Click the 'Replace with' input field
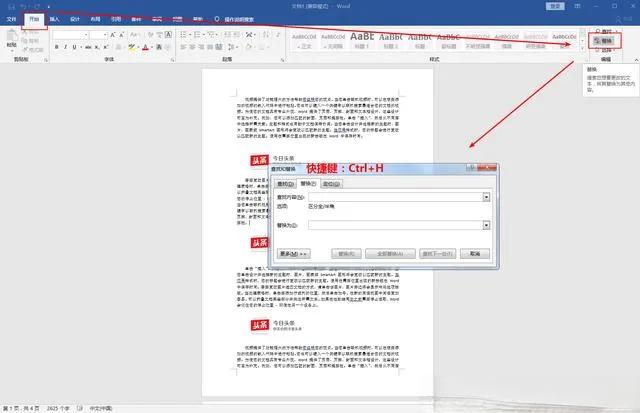The width and height of the screenshot is (640, 413). coord(396,225)
